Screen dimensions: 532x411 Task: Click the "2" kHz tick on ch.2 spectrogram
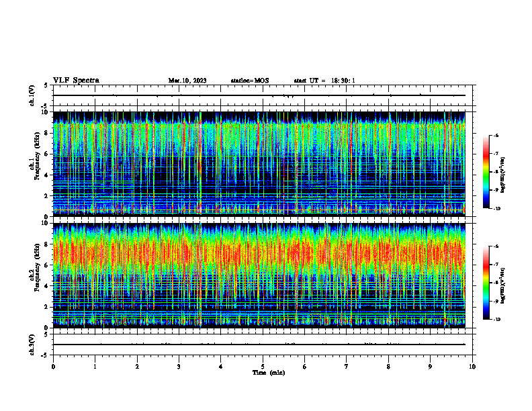pyautogui.click(x=47, y=307)
